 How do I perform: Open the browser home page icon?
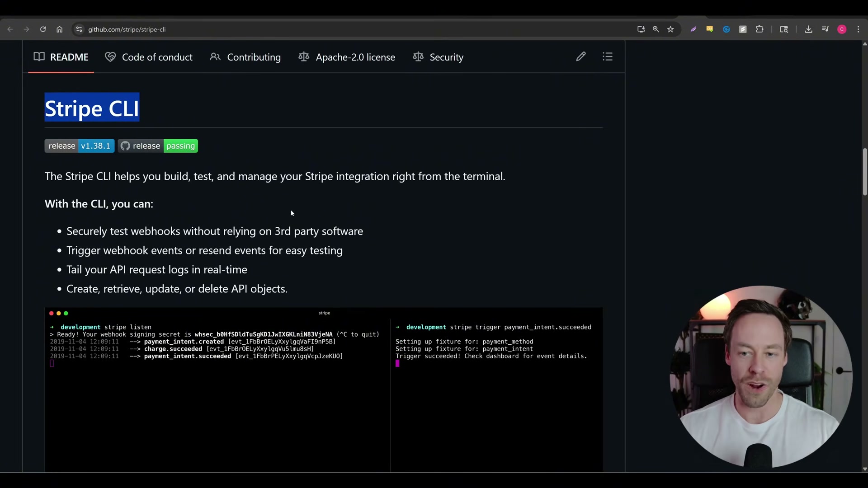(x=59, y=29)
